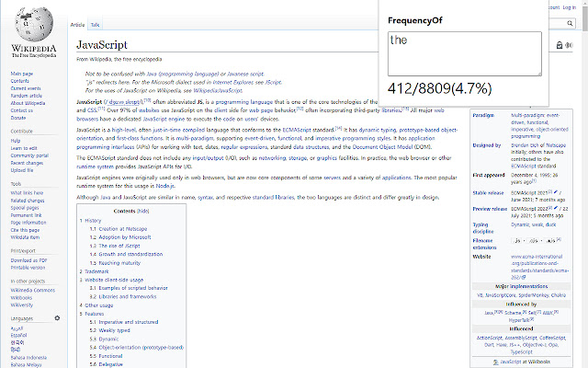Viewport: 588px width, 368px height.
Task: Select the Article tab
Action: (x=77, y=25)
